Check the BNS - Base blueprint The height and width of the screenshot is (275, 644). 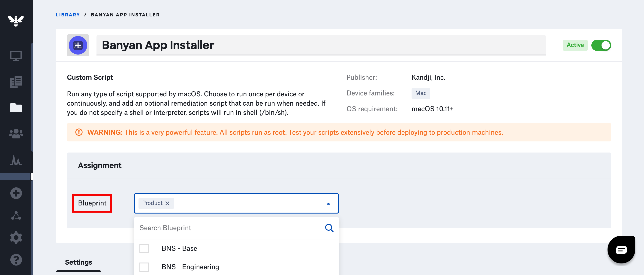144,248
